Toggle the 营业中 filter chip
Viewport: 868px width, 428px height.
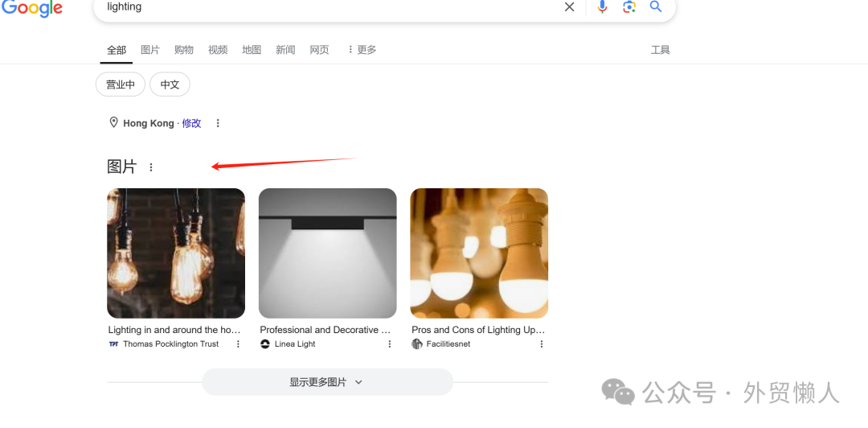click(121, 84)
